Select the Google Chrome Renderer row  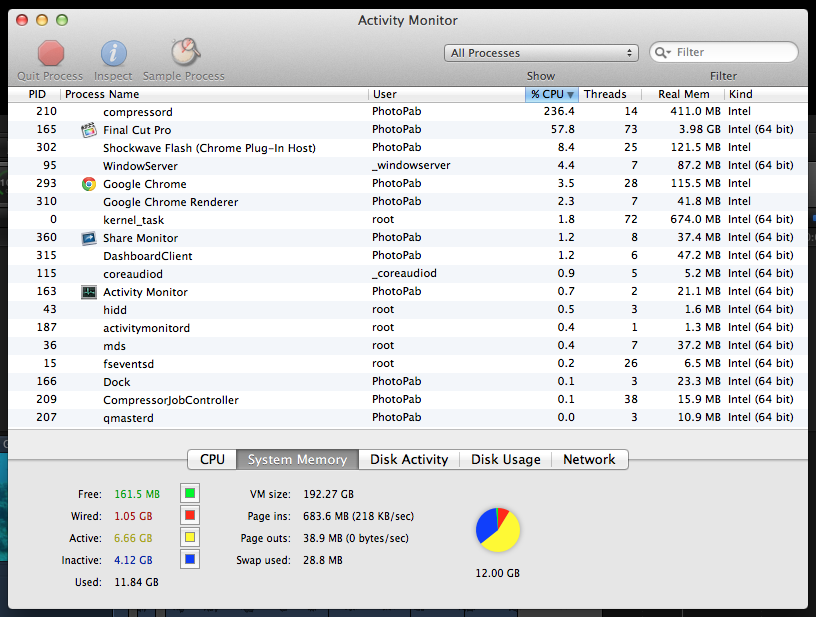[x=408, y=202]
